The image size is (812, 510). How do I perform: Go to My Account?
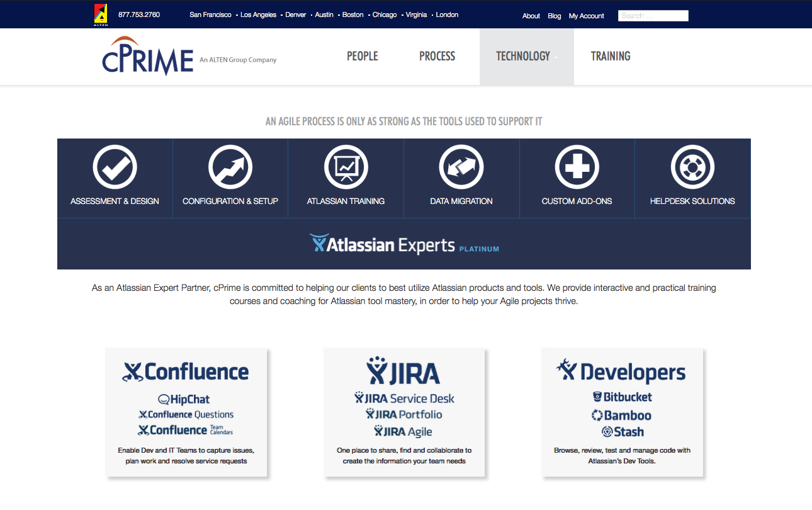tap(587, 16)
